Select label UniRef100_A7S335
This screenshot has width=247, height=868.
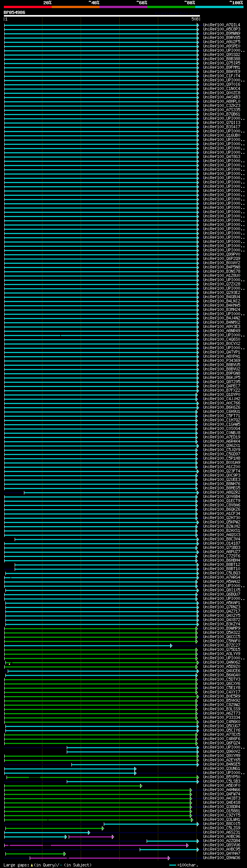pyautogui.click(x=222, y=110)
